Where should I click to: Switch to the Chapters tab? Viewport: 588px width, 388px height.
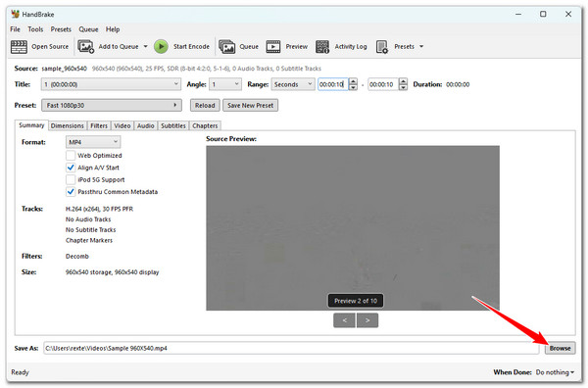(205, 125)
